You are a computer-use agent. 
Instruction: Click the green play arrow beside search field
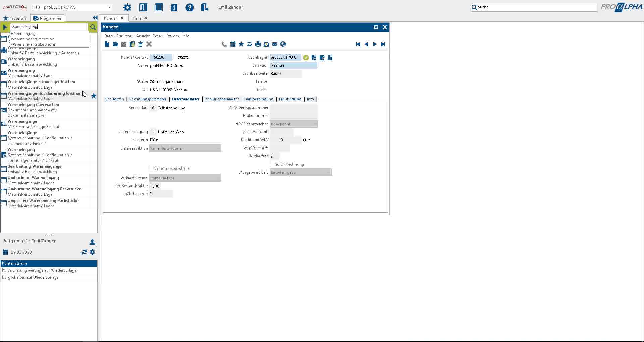point(5,27)
